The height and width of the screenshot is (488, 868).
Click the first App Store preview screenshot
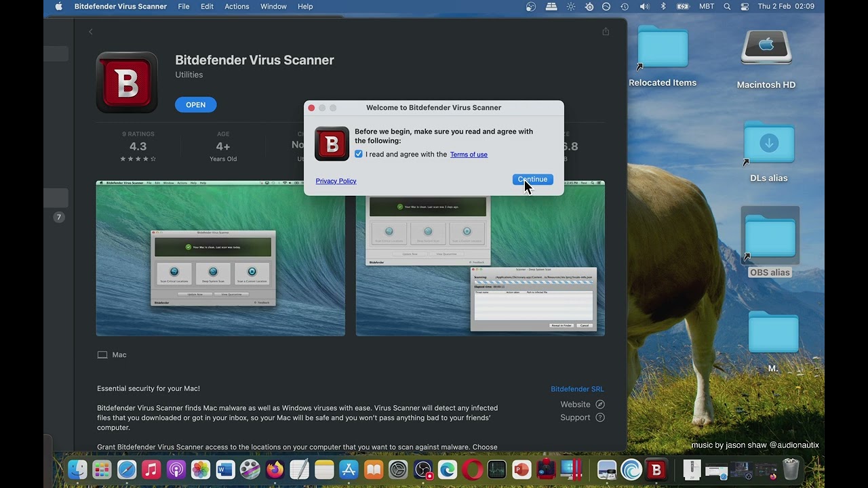point(220,258)
